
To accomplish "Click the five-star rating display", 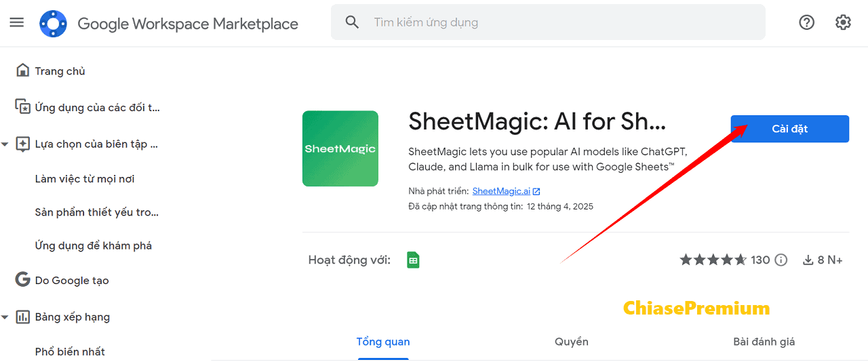I will (x=713, y=260).
